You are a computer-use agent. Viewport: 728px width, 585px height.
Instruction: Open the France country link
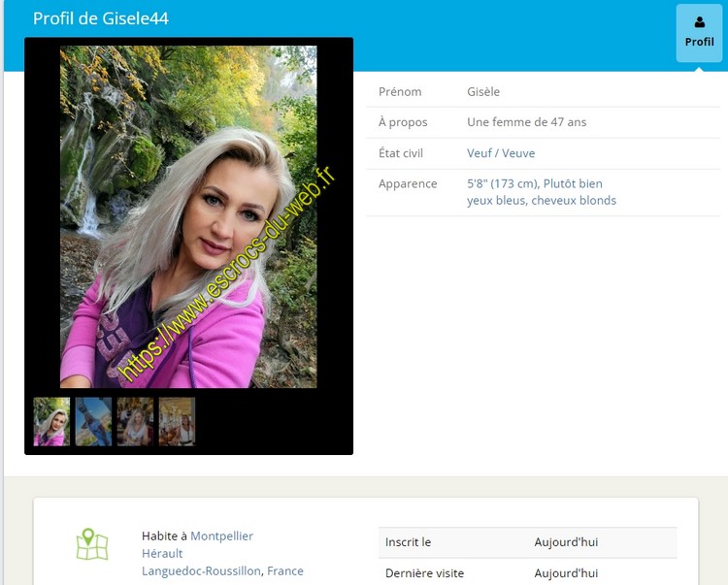[x=285, y=571]
